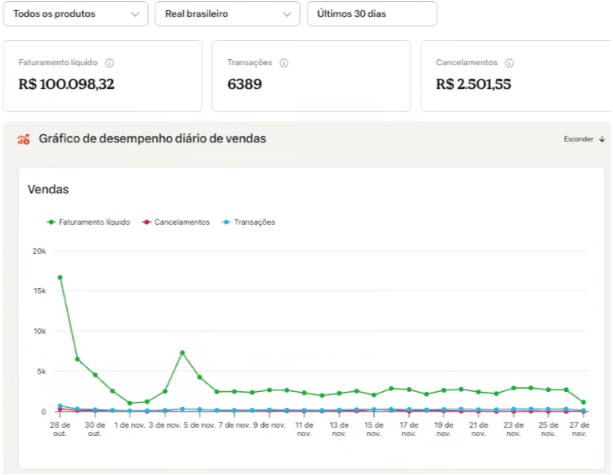
Task: Toggle Cancelamentos series in legend
Action: (x=176, y=222)
